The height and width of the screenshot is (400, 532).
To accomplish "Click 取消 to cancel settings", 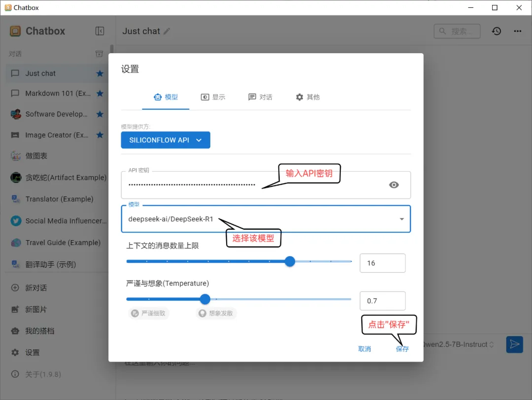I will pos(365,349).
